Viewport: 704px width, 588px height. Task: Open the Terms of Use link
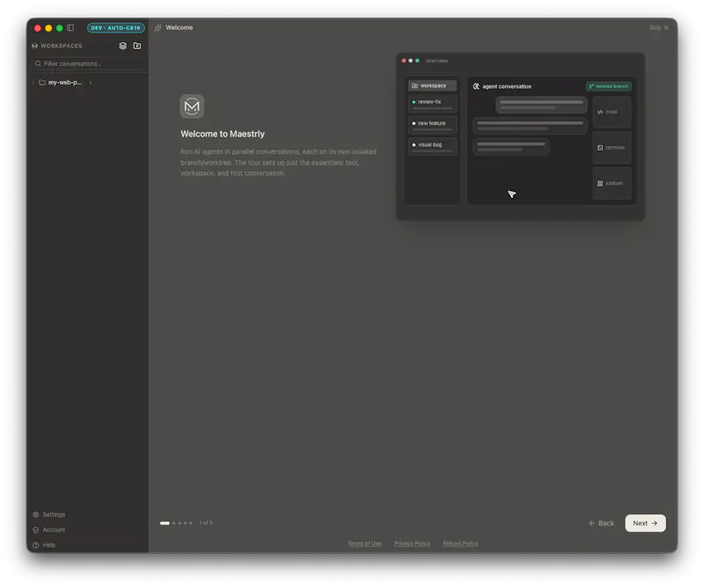[364, 543]
